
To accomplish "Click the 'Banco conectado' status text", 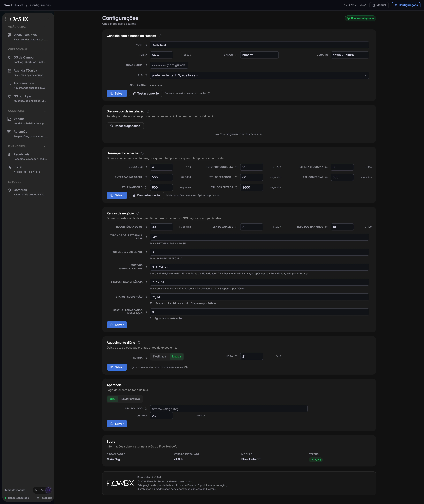I will coord(17,498).
